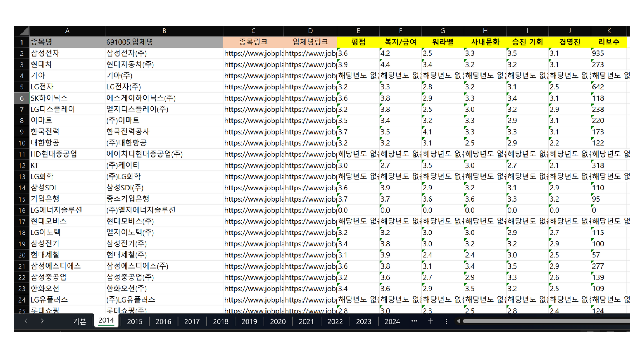Viewport: 644px width, 358px height.
Task: Select the 2015 sheet tab
Action: coord(135,321)
